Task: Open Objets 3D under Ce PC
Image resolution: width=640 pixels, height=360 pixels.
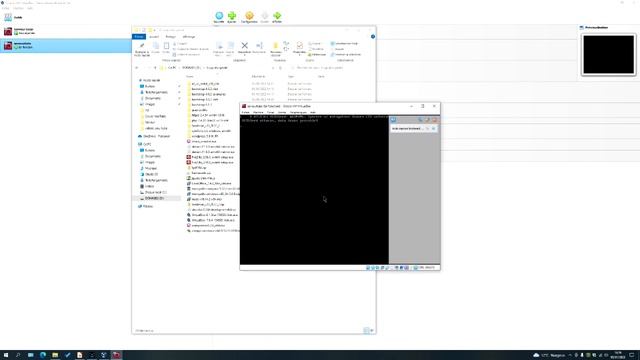Action: click(x=151, y=174)
